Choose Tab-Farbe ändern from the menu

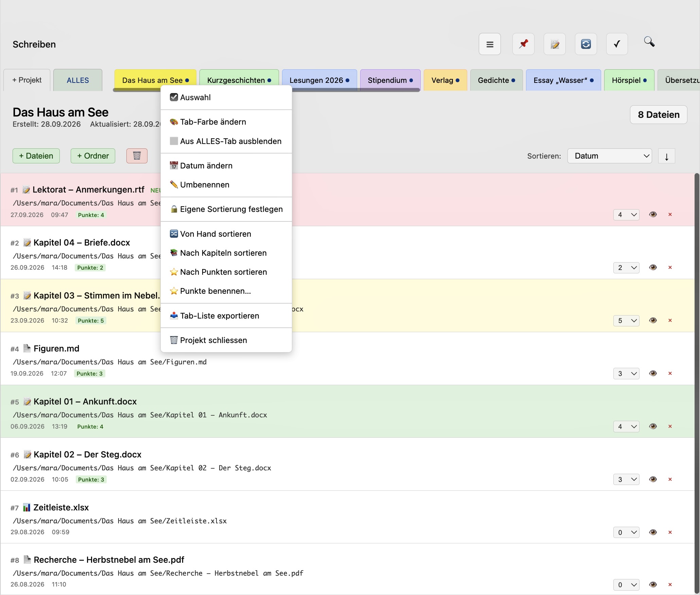point(226,122)
